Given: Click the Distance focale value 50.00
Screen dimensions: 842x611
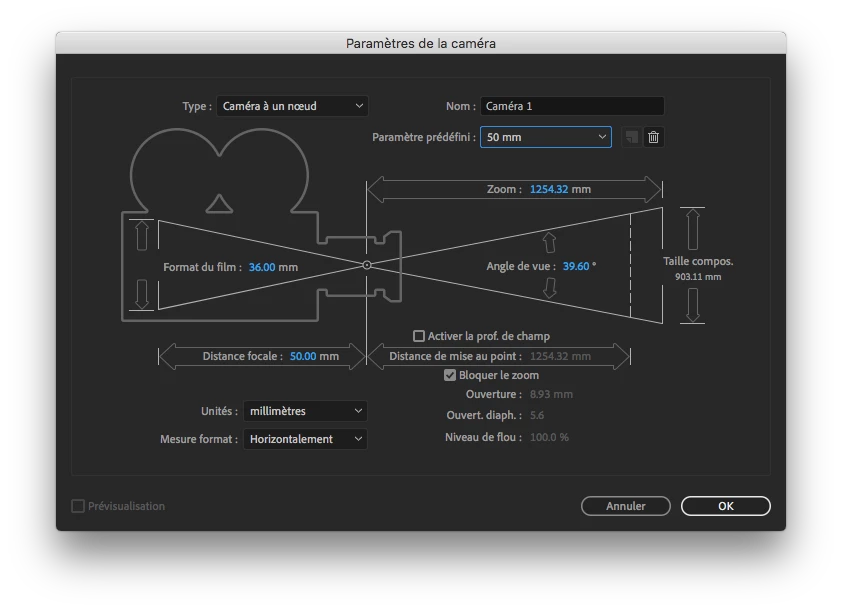Looking at the screenshot, I should pyautogui.click(x=303, y=356).
